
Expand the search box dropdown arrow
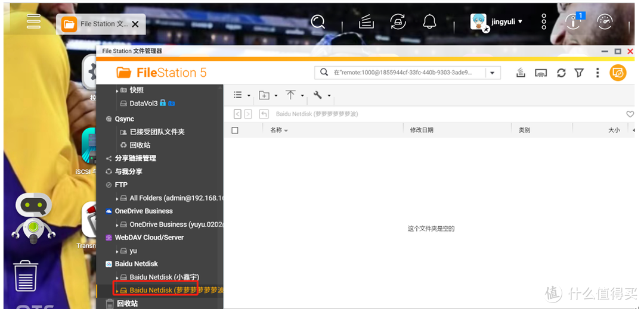(493, 73)
